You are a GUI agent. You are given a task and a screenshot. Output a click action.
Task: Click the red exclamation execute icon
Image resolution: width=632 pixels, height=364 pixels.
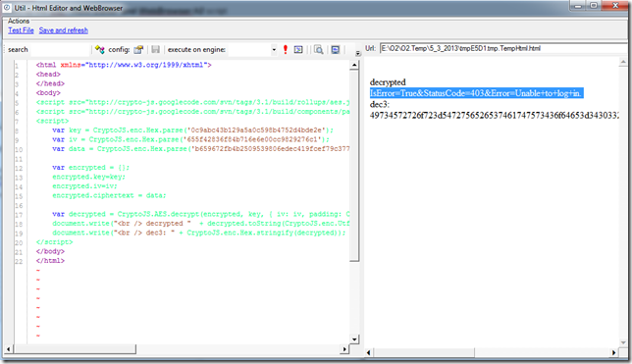(286, 50)
